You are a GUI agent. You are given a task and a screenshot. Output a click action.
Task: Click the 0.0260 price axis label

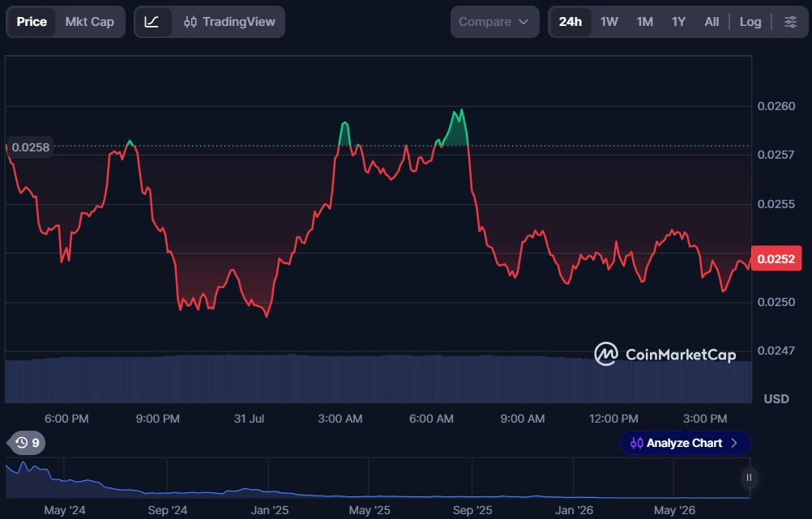776,106
